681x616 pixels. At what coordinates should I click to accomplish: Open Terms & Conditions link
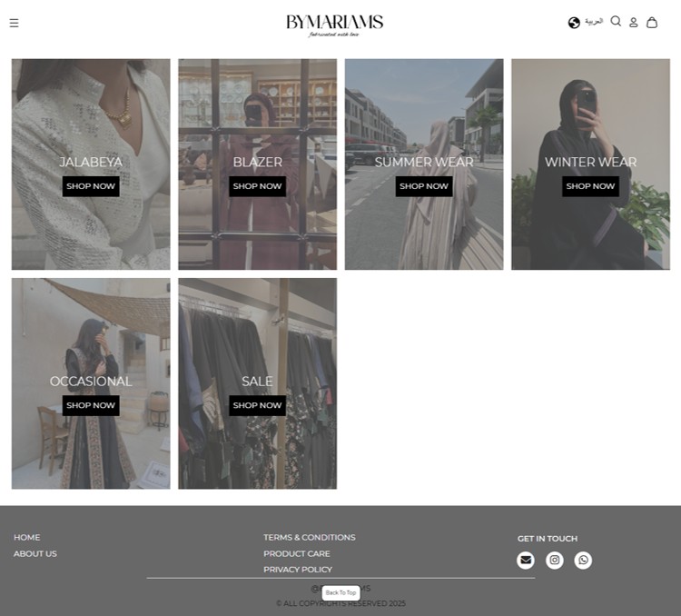[310, 537]
